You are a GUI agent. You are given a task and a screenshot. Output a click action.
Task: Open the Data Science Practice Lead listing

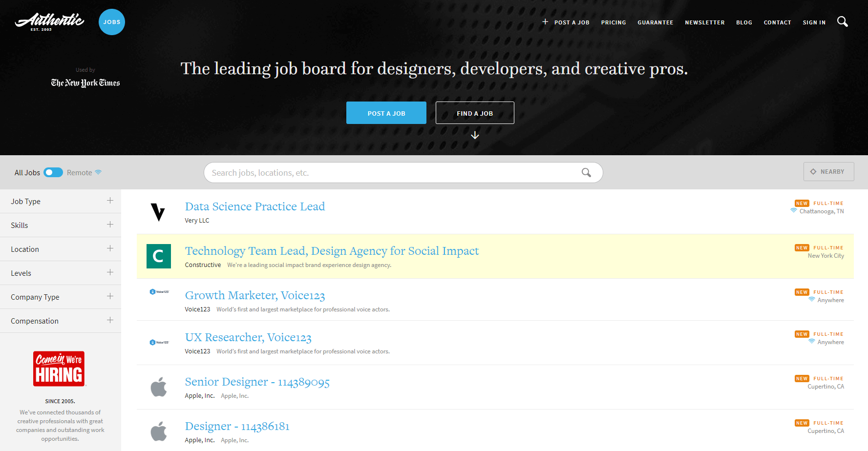254,206
